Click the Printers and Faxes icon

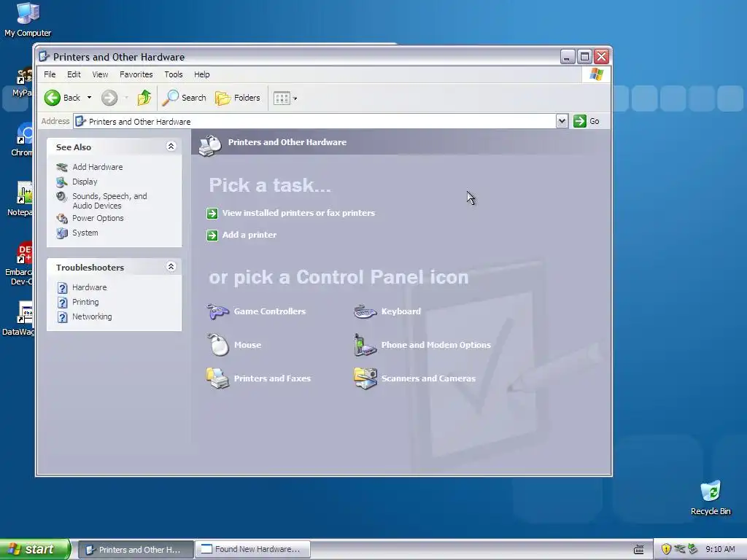[x=217, y=378]
